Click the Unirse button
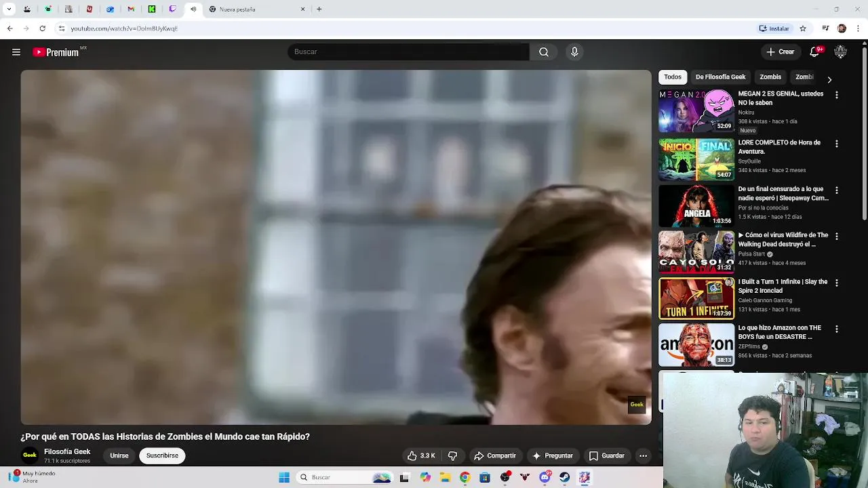 coord(119,455)
